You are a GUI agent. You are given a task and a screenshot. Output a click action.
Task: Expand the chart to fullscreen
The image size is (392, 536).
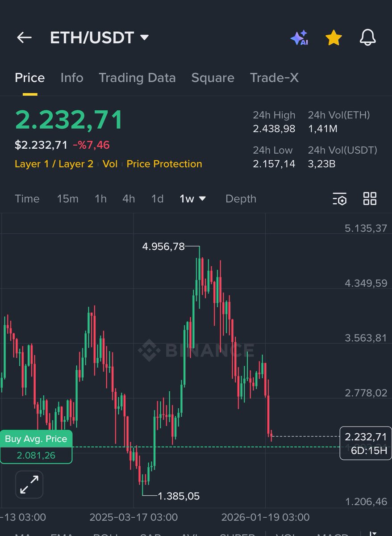29,484
